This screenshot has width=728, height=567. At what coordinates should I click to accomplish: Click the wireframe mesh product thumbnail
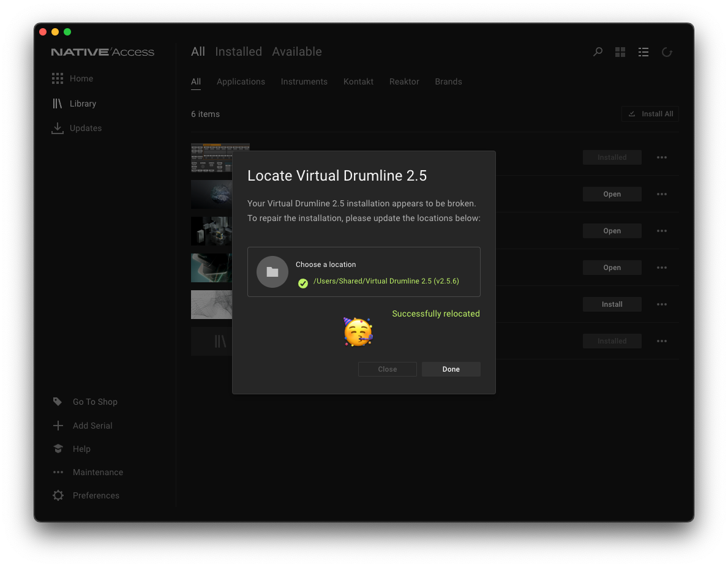pyautogui.click(x=212, y=304)
